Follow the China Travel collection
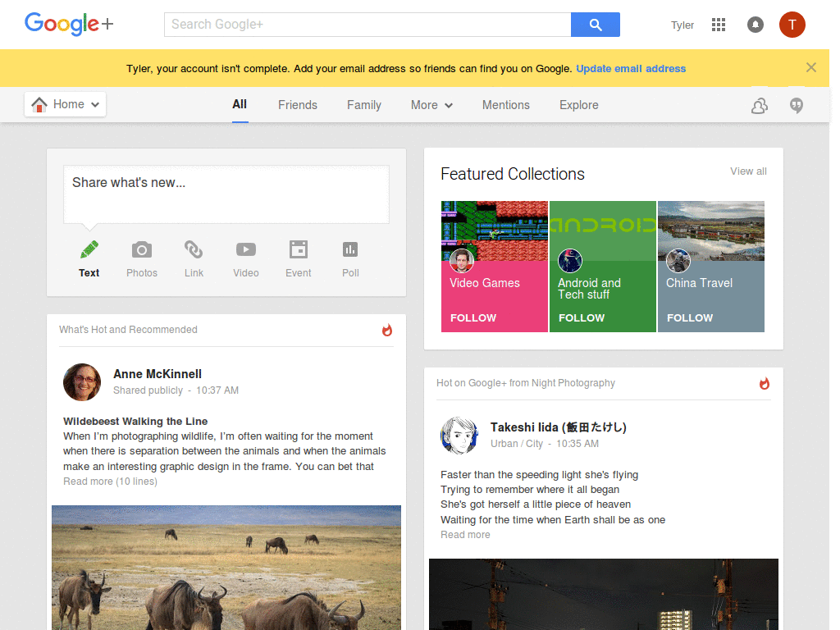 689,318
